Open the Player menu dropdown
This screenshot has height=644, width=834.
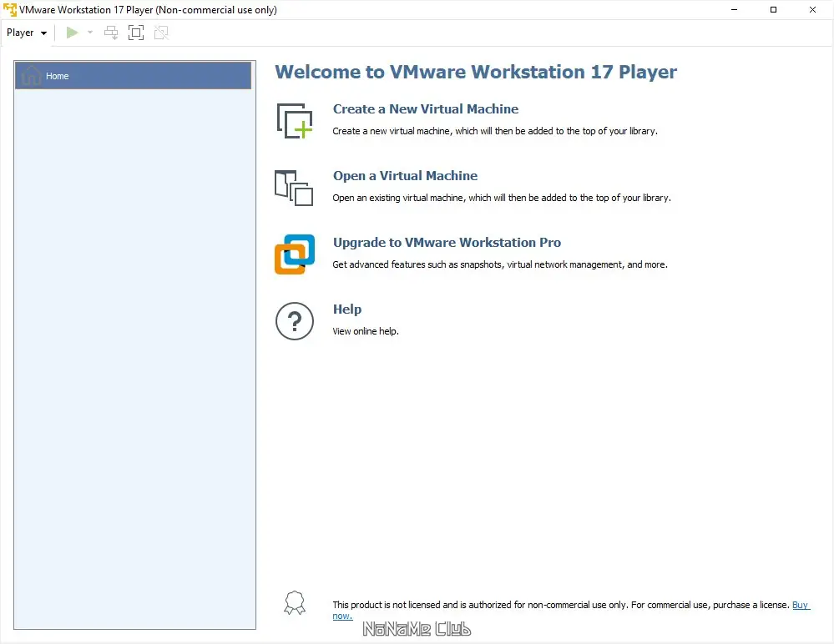[x=27, y=33]
